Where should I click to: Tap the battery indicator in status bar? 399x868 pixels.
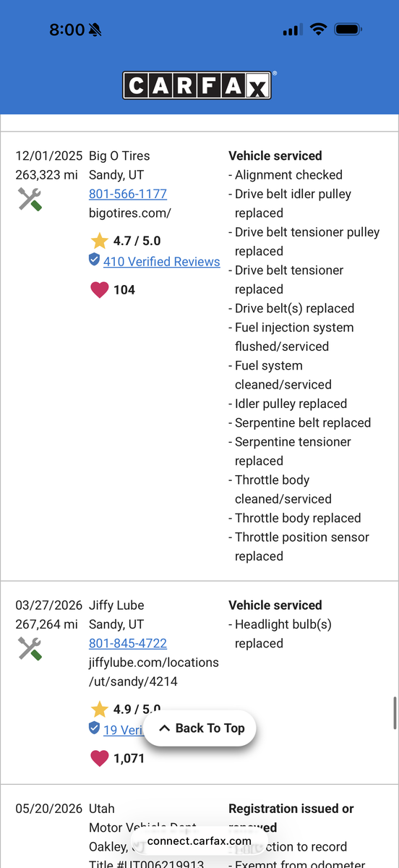348,30
